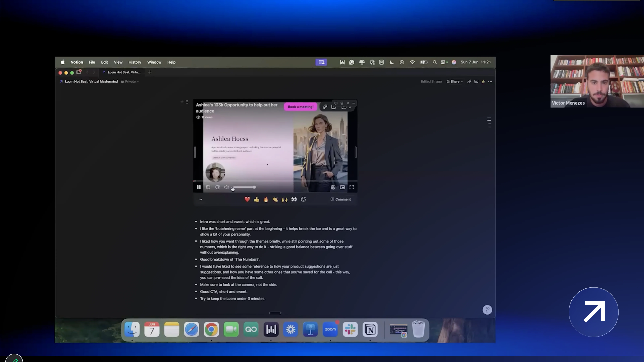Open the Notion page comments panel
The width and height of the screenshot is (644, 362).
pos(476,81)
